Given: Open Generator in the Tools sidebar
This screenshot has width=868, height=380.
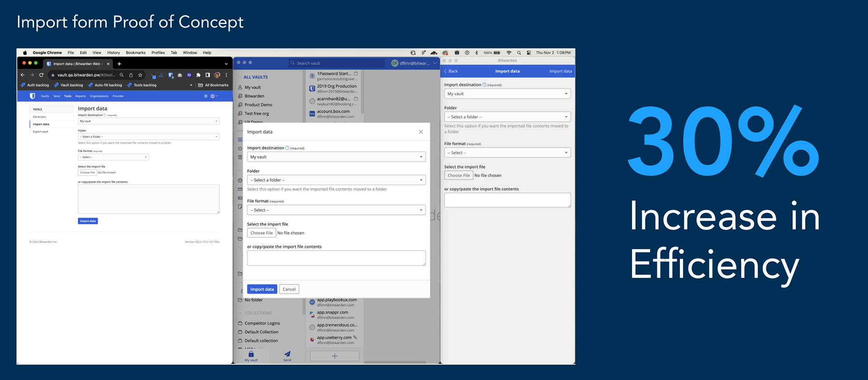Looking at the screenshot, I should point(52,117).
